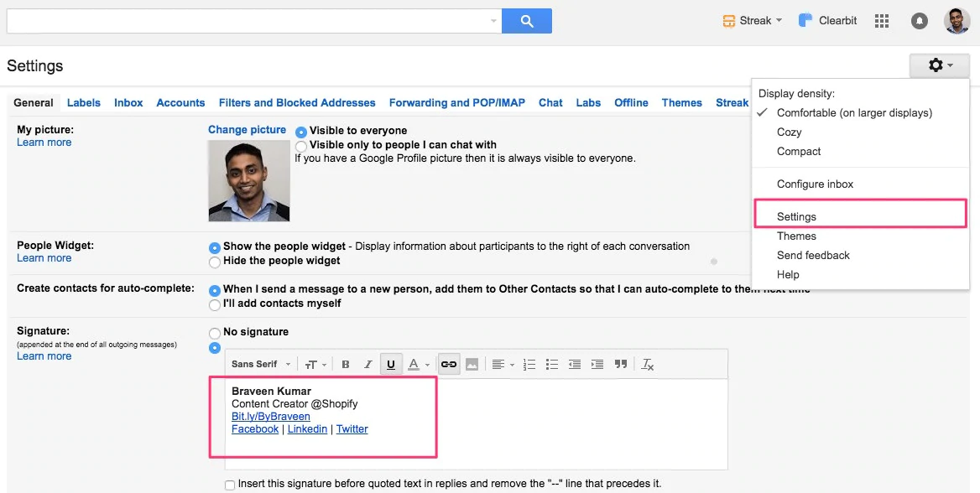
Task: Open the Sans Serif font dropdown
Action: pyautogui.click(x=261, y=364)
